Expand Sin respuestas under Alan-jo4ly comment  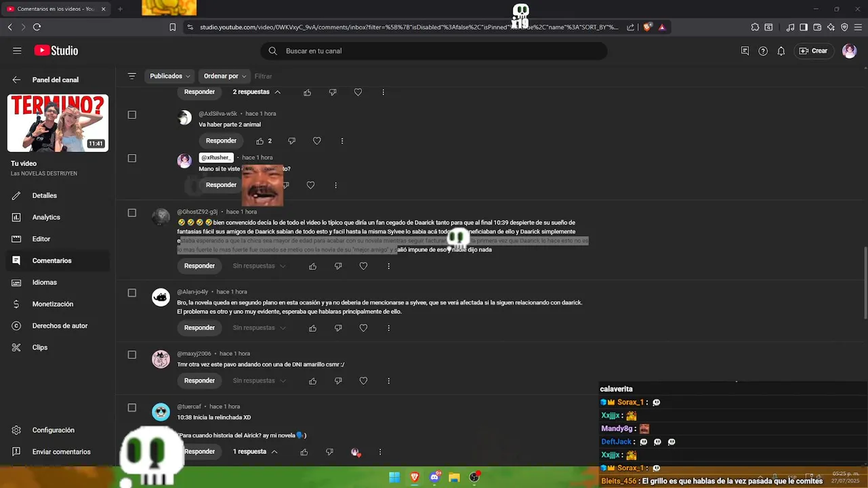[259, 327]
